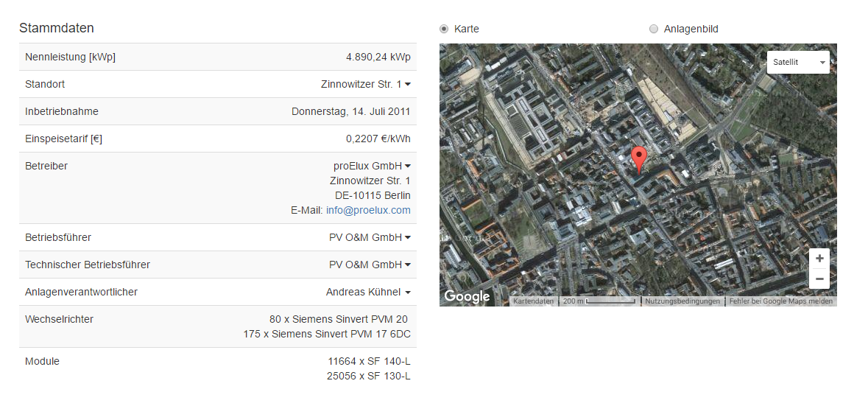Click the 4.890,24 kWp value
The image size is (868, 406).
(378, 57)
